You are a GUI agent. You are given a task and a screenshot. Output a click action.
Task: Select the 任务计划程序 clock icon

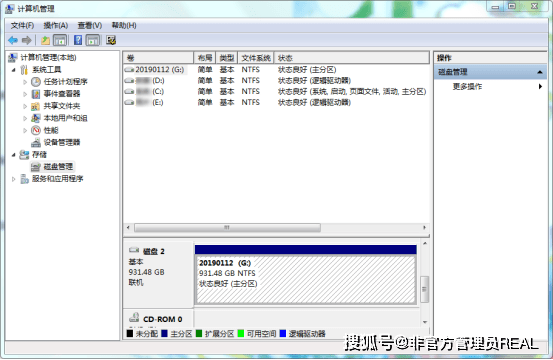[36, 82]
